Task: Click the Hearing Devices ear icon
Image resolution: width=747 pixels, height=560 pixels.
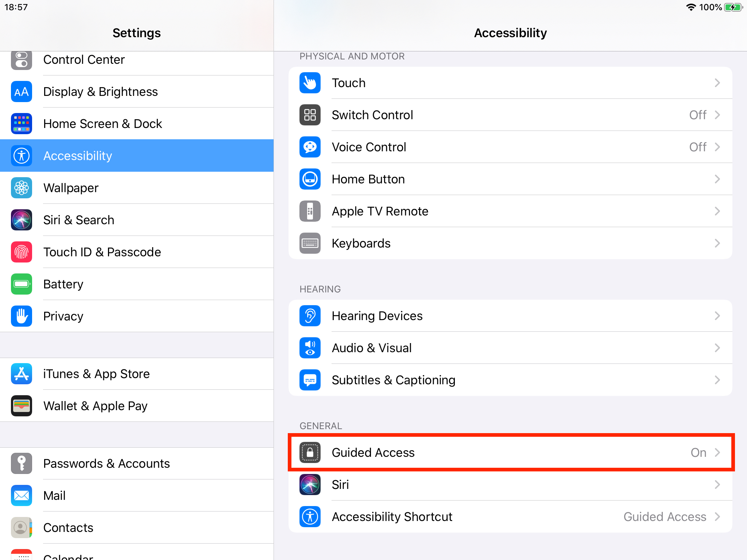Action: point(310,316)
